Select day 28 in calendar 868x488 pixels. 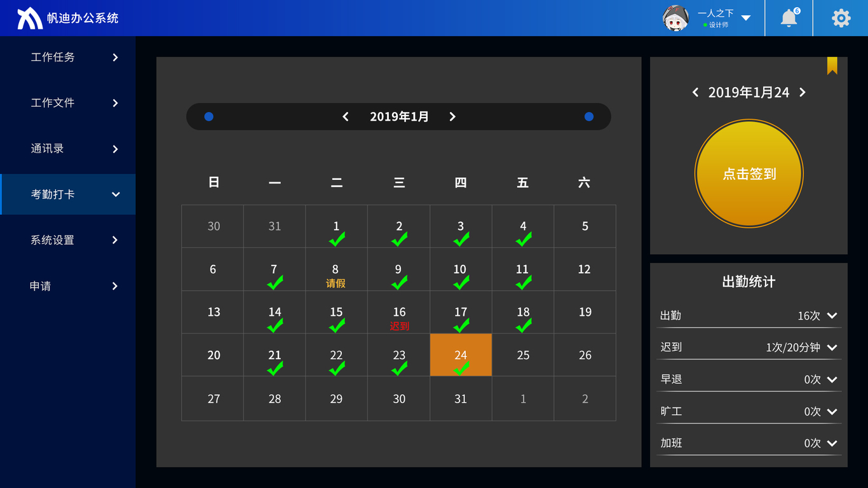[275, 399]
